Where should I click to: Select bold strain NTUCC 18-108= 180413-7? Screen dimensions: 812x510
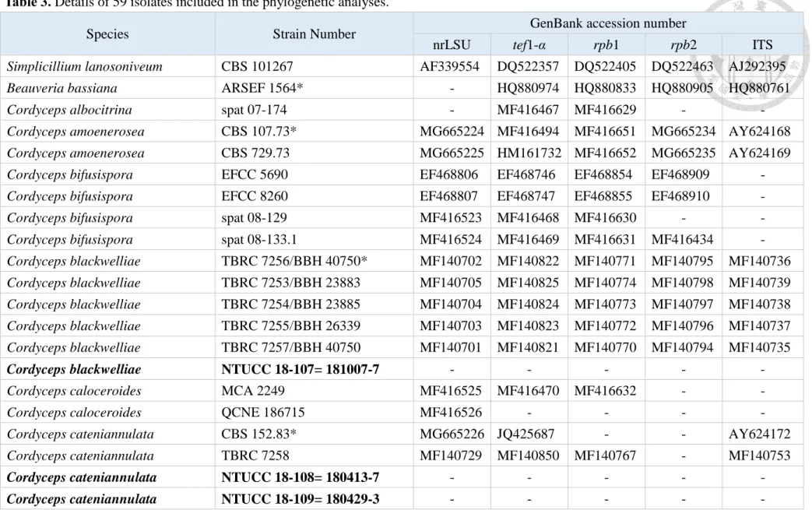[300, 478]
